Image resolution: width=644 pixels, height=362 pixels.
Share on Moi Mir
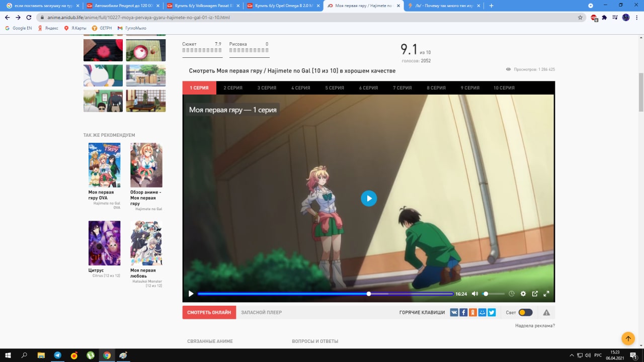(x=482, y=312)
